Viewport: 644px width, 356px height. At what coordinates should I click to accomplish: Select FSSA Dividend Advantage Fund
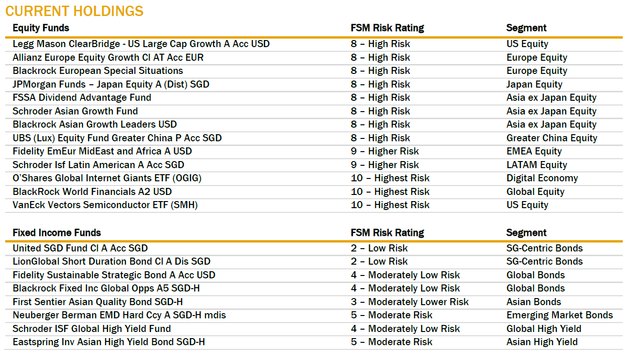click(82, 97)
